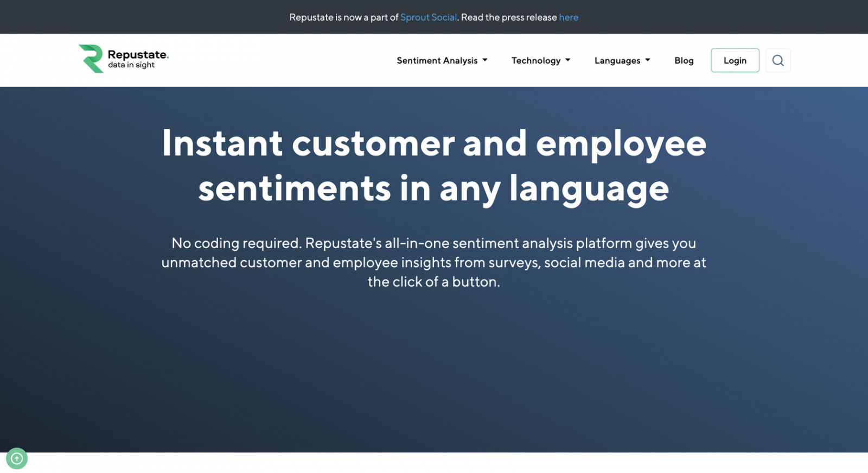Image resolution: width=868 pixels, height=473 pixels.
Task: Click the 'data in sight' tagline
Action: (x=131, y=65)
